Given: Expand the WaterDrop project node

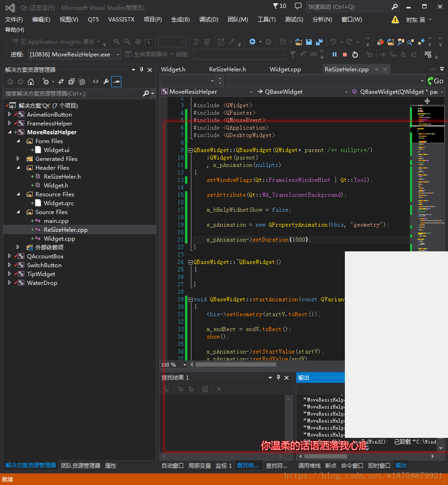Looking at the screenshot, I should click(9, 283).
